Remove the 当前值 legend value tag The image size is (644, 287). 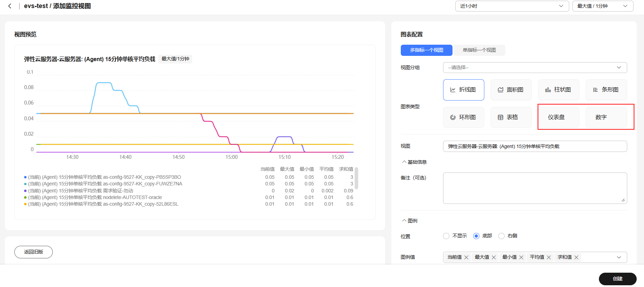click(466, 257)
